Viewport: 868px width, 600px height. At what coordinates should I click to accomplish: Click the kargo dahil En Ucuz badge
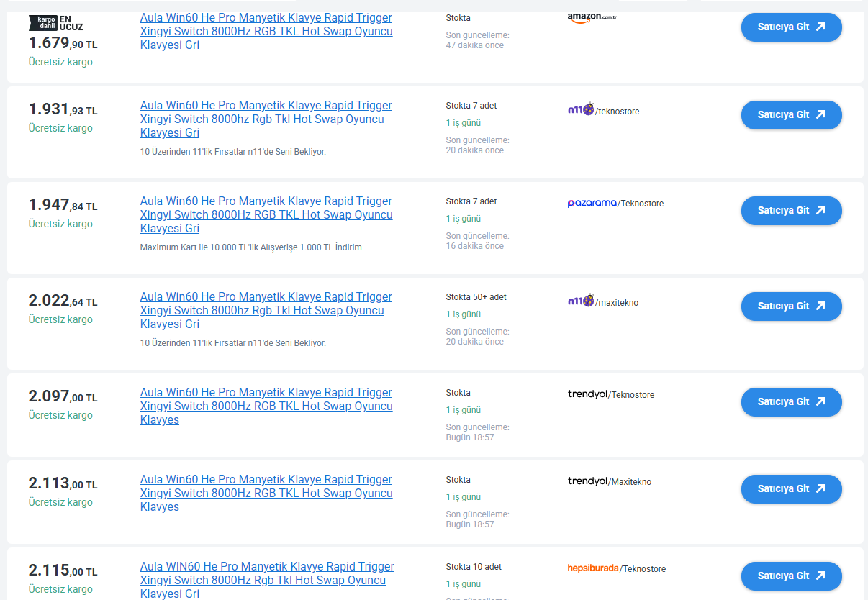click(55, 22)
